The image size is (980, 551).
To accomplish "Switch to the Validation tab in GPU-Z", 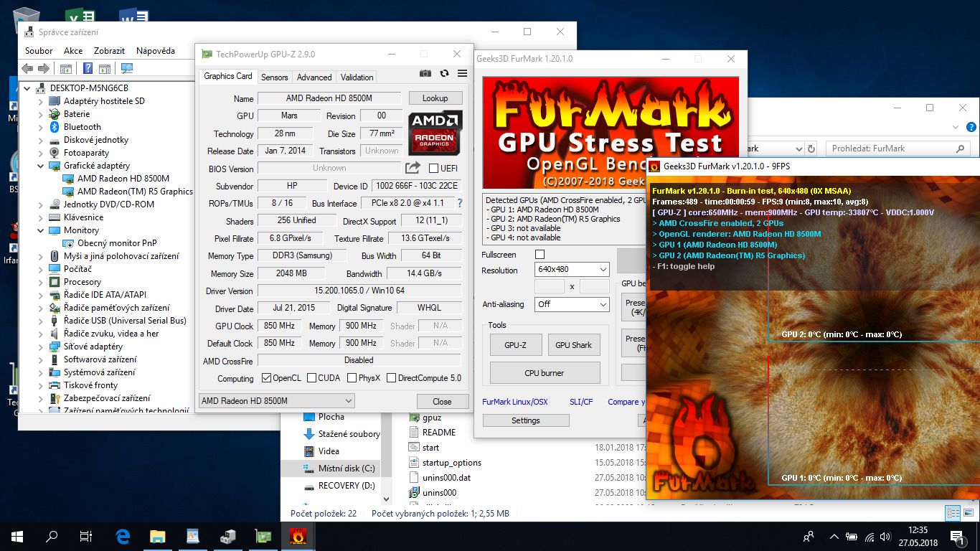I will pyautogui.click(x=357, y=77).
